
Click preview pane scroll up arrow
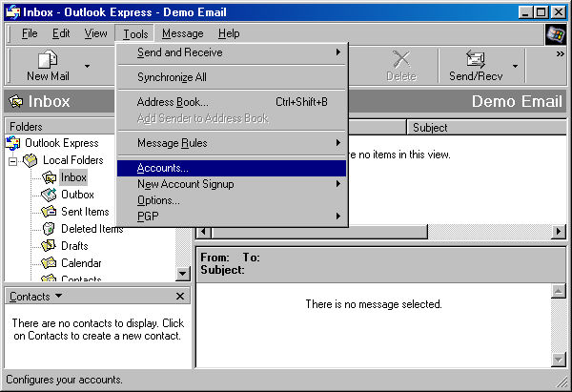(559, 291)
